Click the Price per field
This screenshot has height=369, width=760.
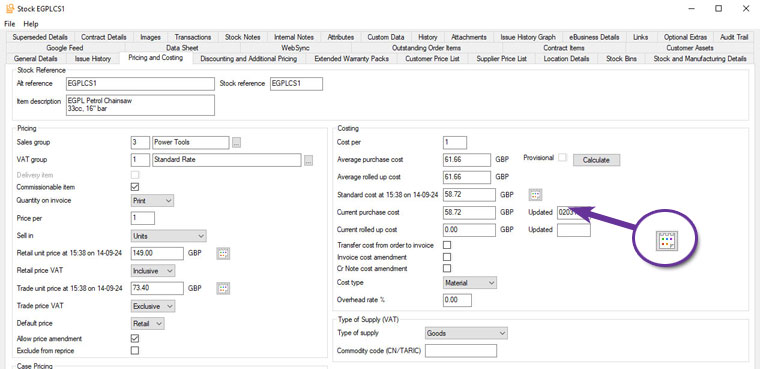click(x=142, y=218)
